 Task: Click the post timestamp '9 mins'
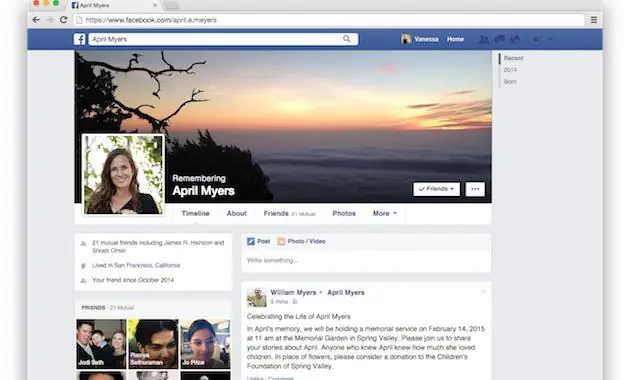(x=279, y=302)
